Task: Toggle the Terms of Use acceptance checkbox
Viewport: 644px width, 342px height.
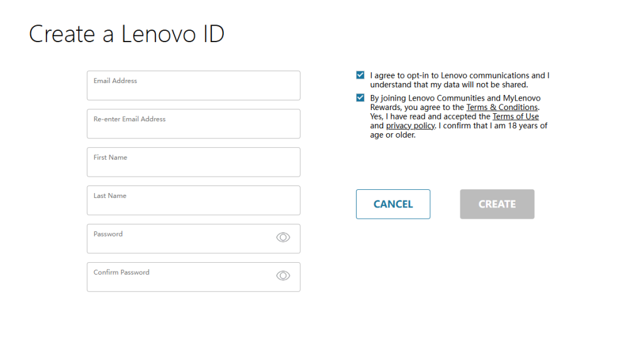Action: point(360,97)
